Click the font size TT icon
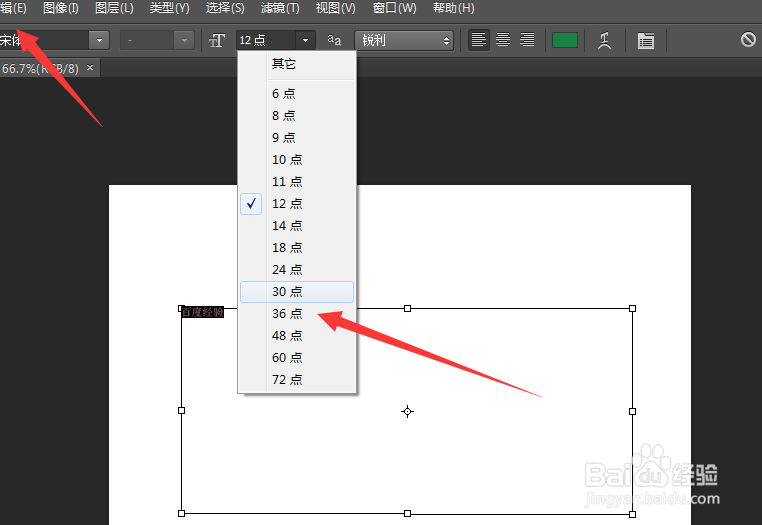The height and width of the screenshot is (525, 762). point(217,40)
